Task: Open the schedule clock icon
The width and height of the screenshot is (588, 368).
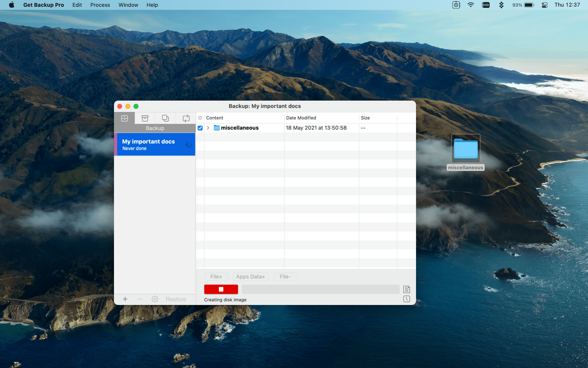Action: 406,299
